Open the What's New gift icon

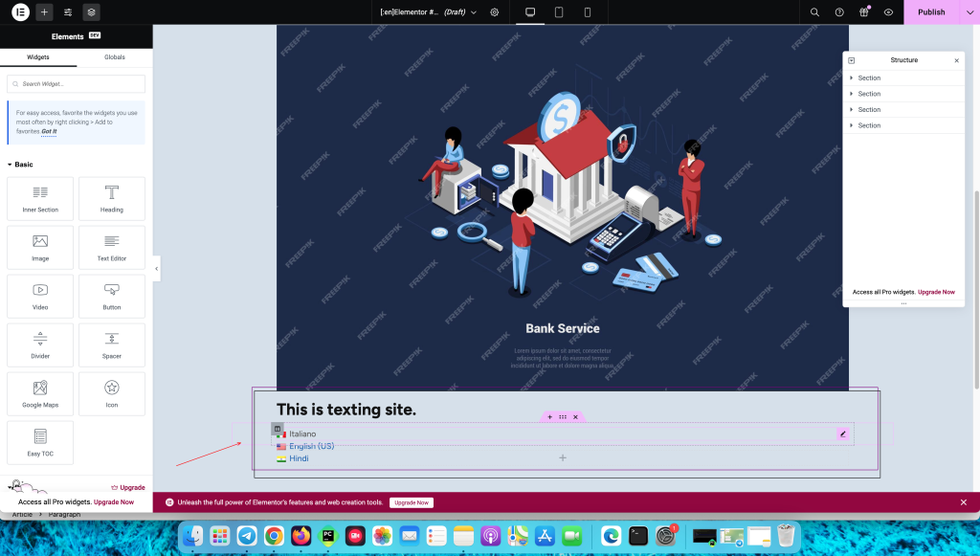click(x=864, y=11)
